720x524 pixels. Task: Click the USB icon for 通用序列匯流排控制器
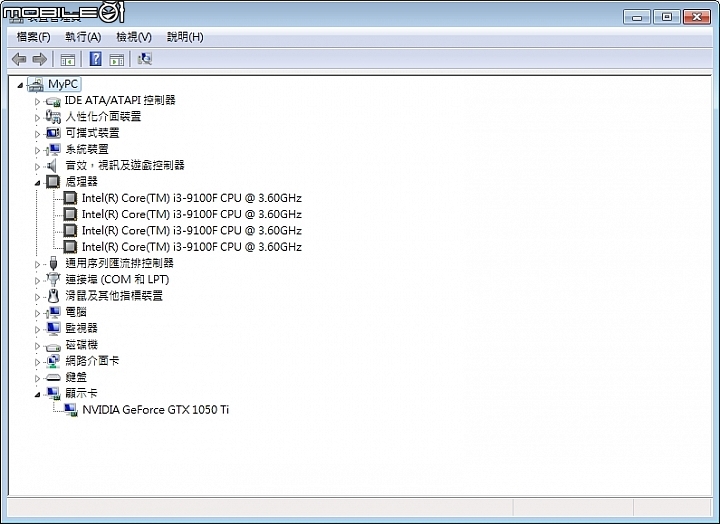click(53, 263)
